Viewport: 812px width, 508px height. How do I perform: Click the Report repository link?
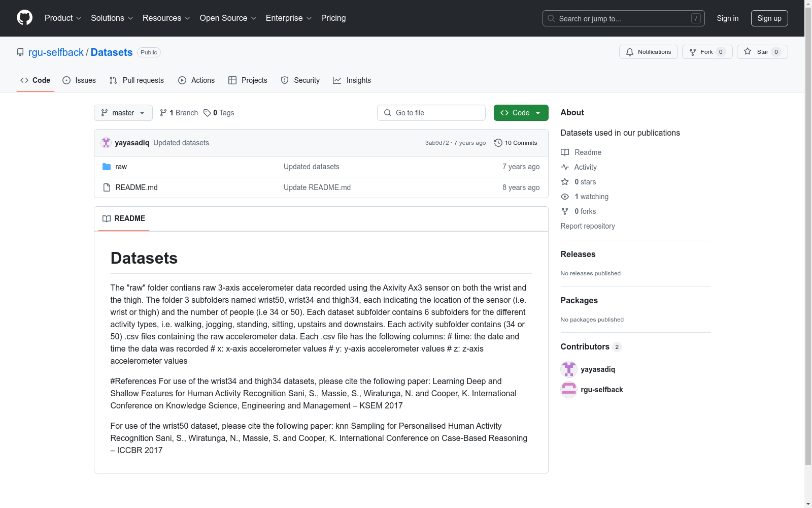point(588,226)
